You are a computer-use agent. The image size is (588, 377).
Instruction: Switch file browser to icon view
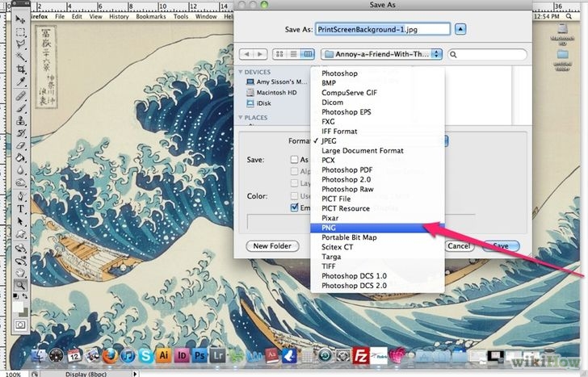point(279,54)
